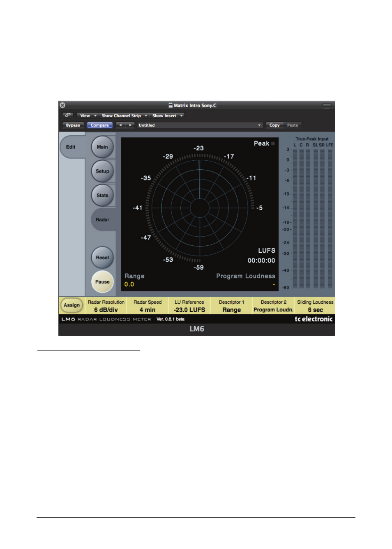The width and height of the screenshot is (392, 549).
Task: Switch to the Setup page
Action: point(102,171)
